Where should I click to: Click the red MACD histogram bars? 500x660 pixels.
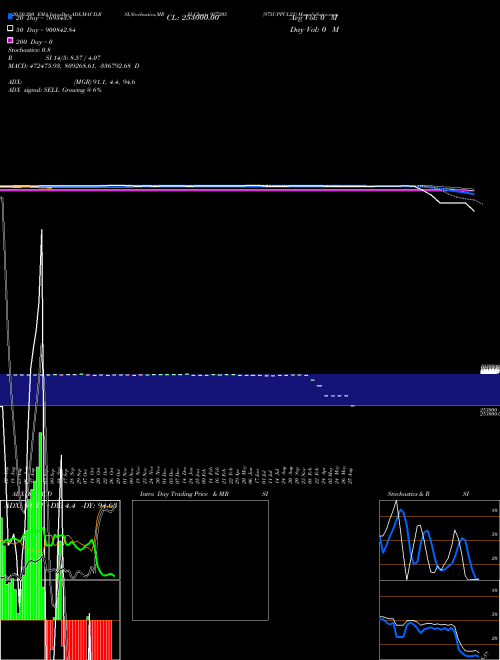[x=78, y=640]
